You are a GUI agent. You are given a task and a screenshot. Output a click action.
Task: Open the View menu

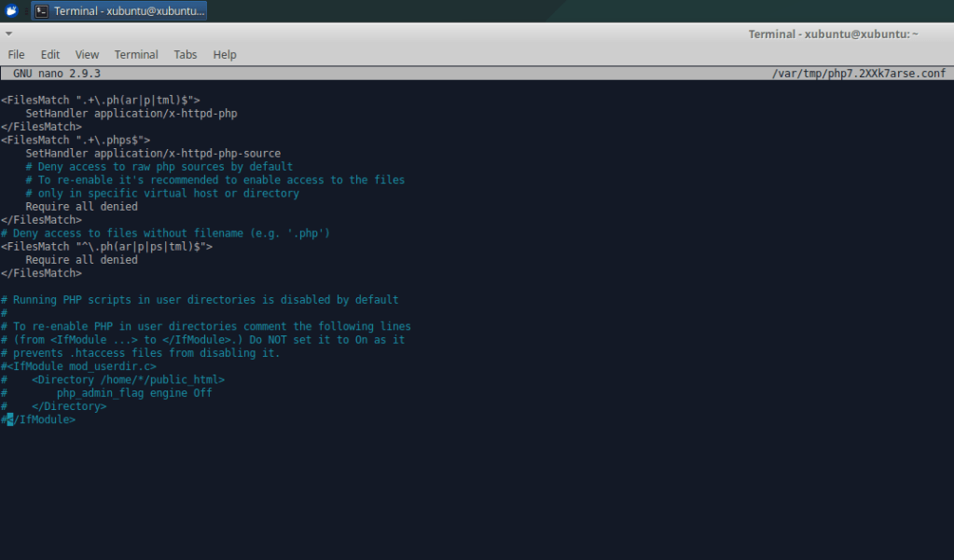tap(87, 55)
